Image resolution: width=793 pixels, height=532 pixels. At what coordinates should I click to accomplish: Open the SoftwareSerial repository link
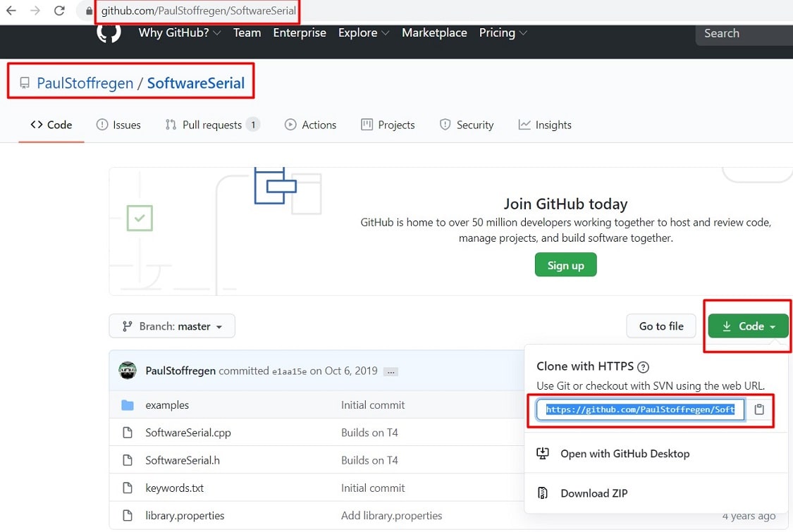point(196,83)
